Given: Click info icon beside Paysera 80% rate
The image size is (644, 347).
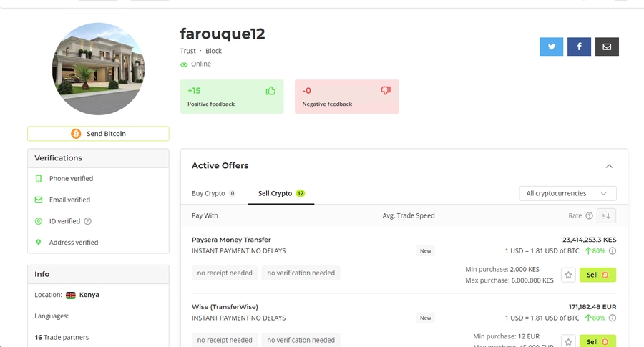Looking at the screenshot, I should [613, 250].
